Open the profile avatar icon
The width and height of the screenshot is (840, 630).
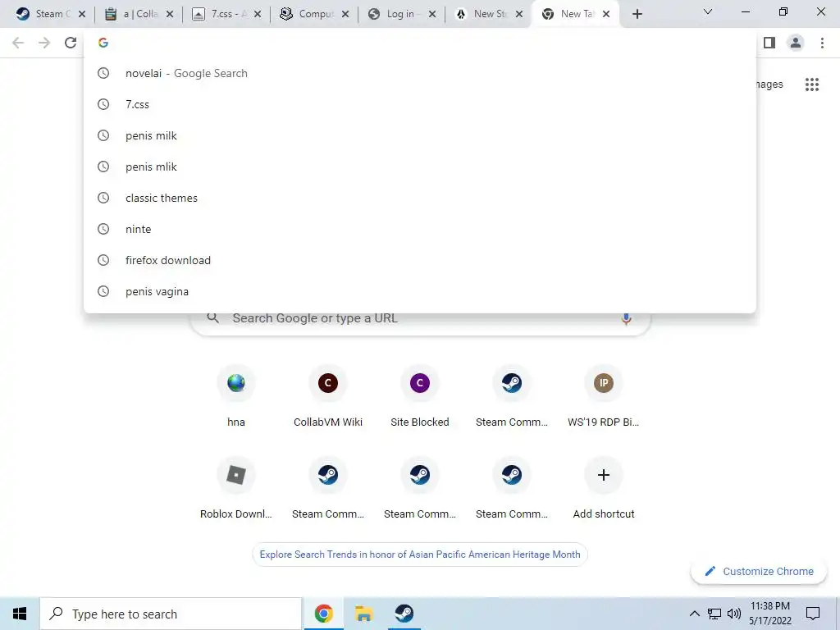[x=796, y=43]
